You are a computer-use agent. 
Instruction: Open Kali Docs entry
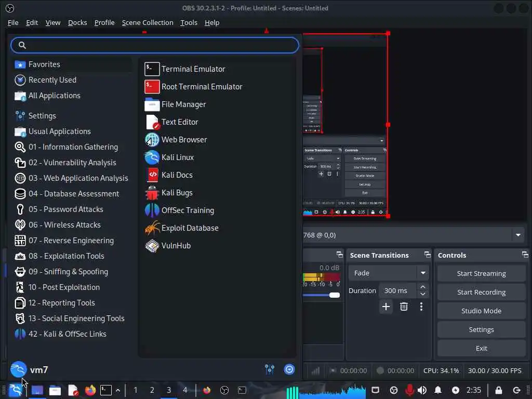(x=169, y=175)
